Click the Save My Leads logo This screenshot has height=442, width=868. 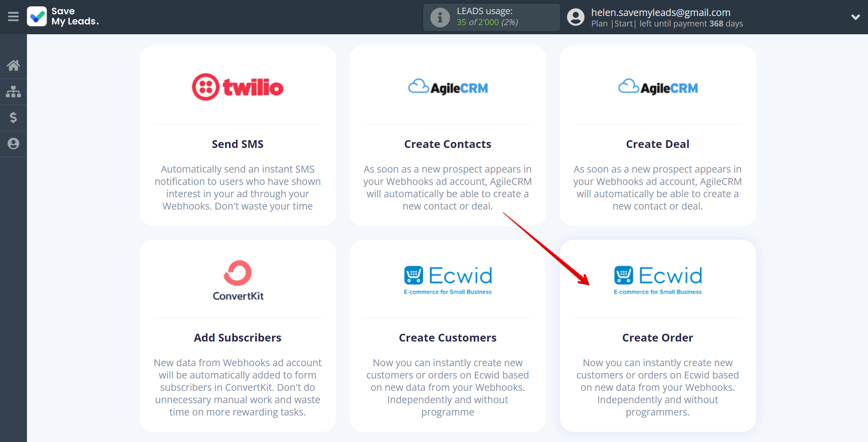click(x=63, y=16)
